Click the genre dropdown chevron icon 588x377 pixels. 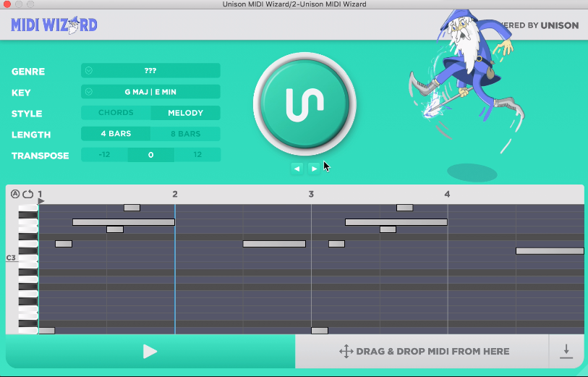(x=88, y=70)
